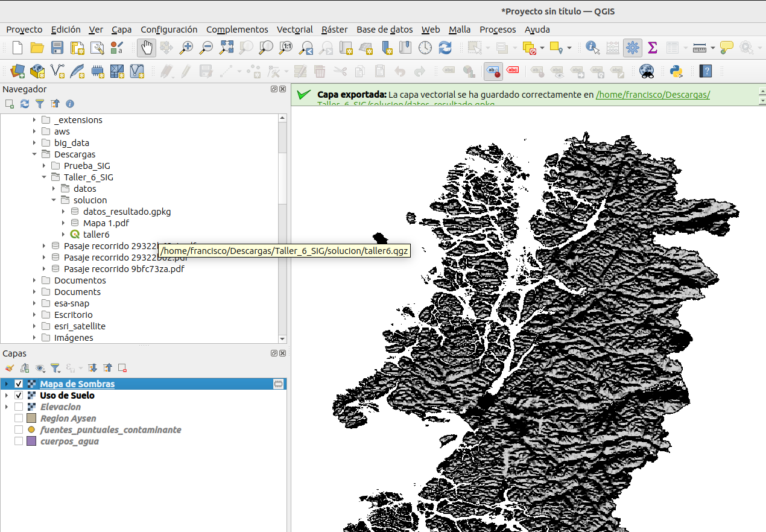Hide the Uso de Suelo layer
766x532 pixels.
point(19,396)
